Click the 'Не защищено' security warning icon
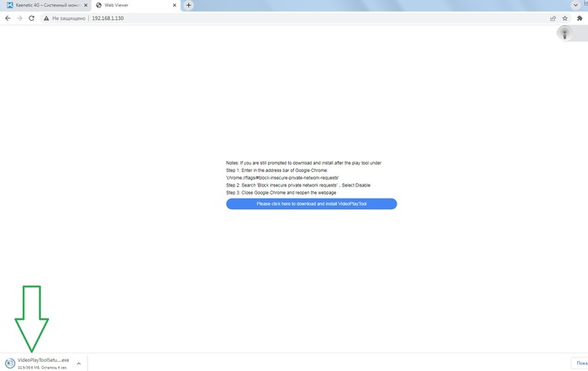This screenshot has height=371, width=588. click(46, 18)
